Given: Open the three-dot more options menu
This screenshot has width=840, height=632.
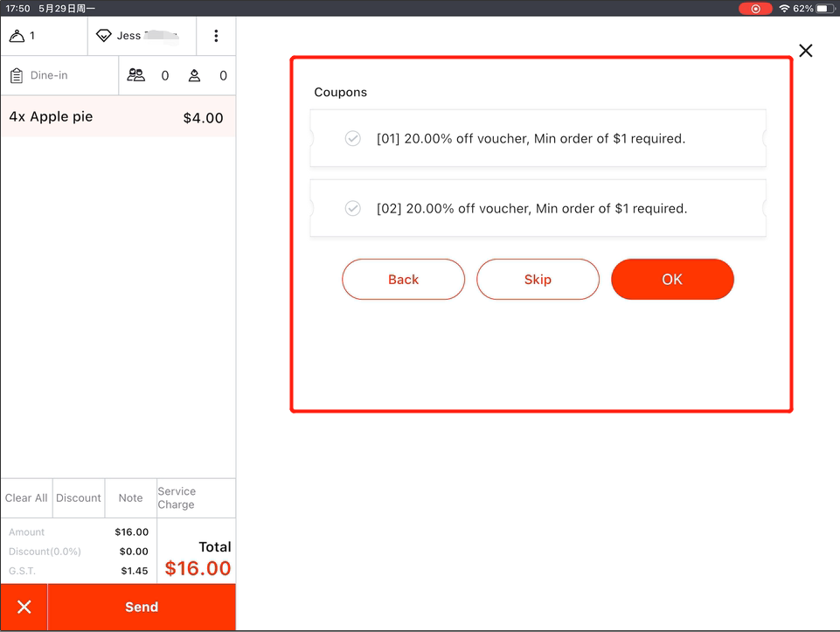Looking at the screenshot, I should tap(216, 36).
